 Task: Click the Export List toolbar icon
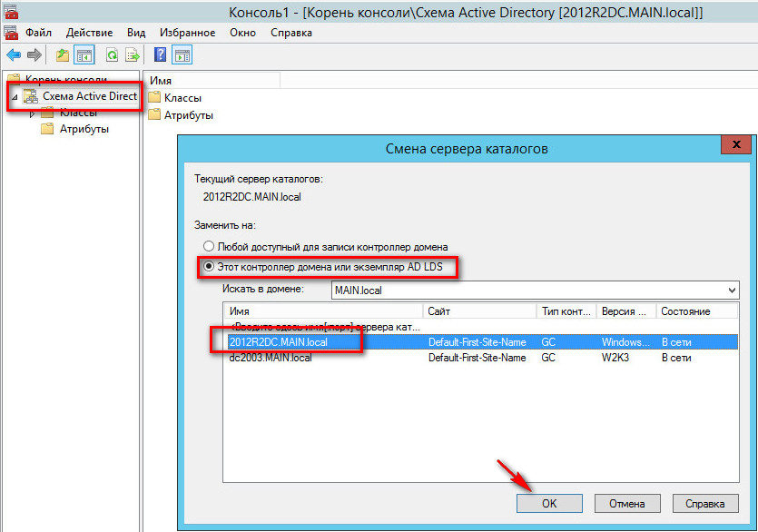point(132,55)
